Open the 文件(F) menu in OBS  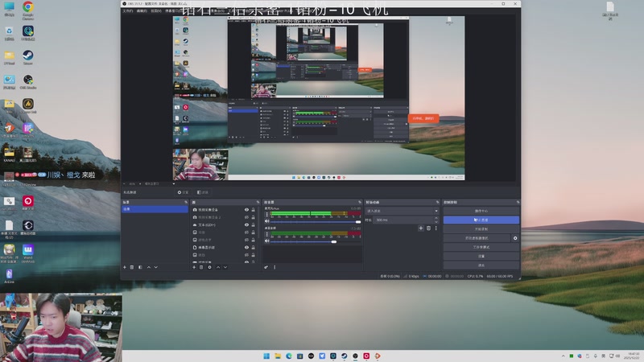click(128, 11)
